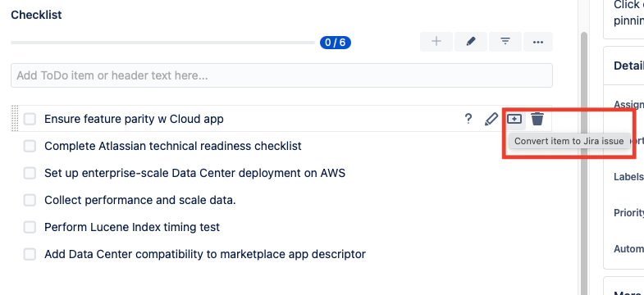Image resolution: width=644 pixels, height=295 pixels.
Task: Check 'Ensure feature parity w Cloud app' checkbox
Action: 30,119
